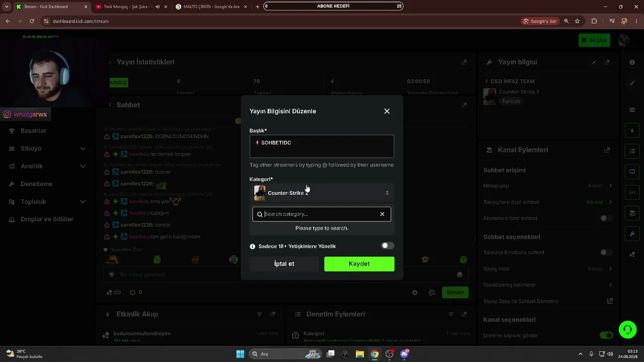
Task: Click the pencil icon in Yayın bilgisi header
Action: (x=594, y=62)
